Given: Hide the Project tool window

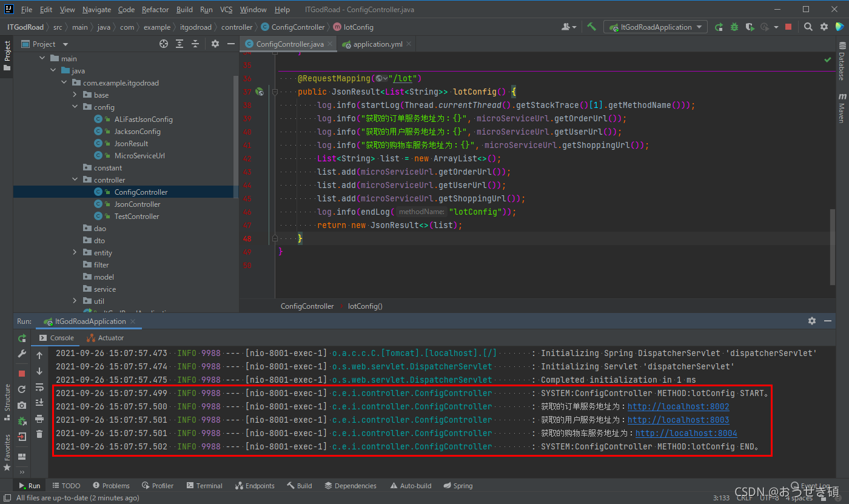Looking at the screenshot, I should point(231,44).
